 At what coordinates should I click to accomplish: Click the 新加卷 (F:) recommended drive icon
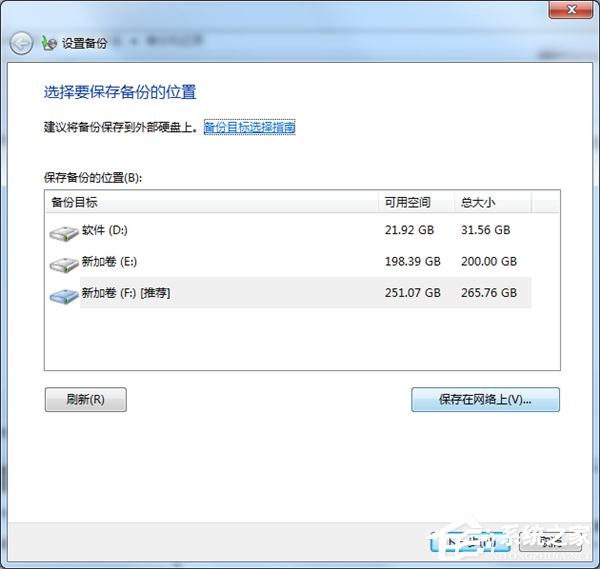tap(63, 295)
